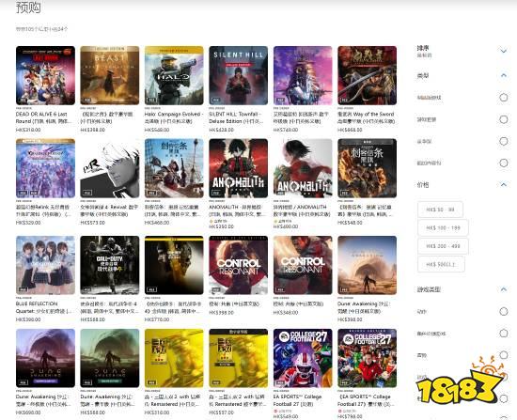Open the EA SPORTS College Football 27 standard cover
517x420 pixels.
(303, 358)
